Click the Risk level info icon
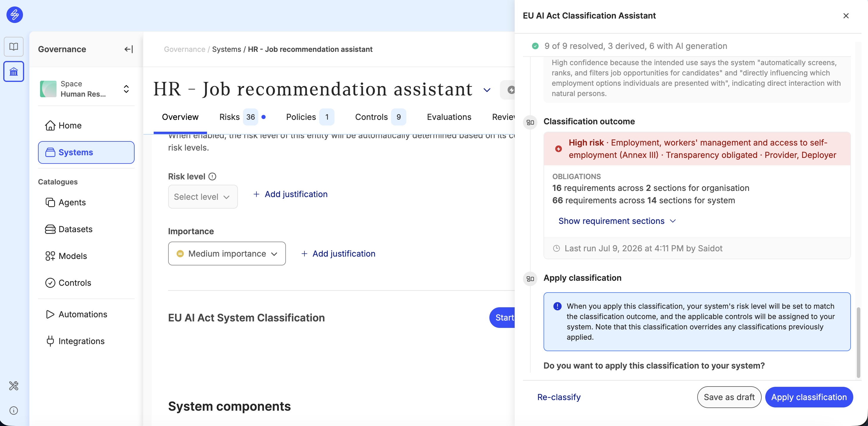 coord(212,176)
